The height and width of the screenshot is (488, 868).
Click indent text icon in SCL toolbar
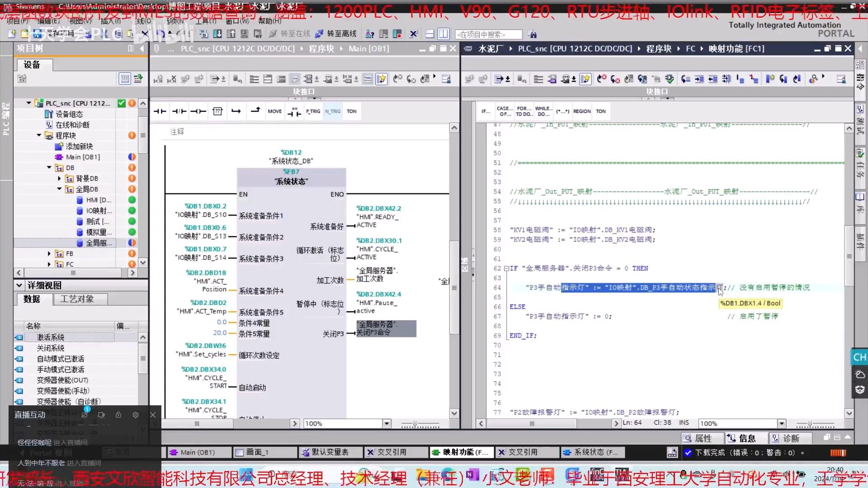click(x=699, y=79)
